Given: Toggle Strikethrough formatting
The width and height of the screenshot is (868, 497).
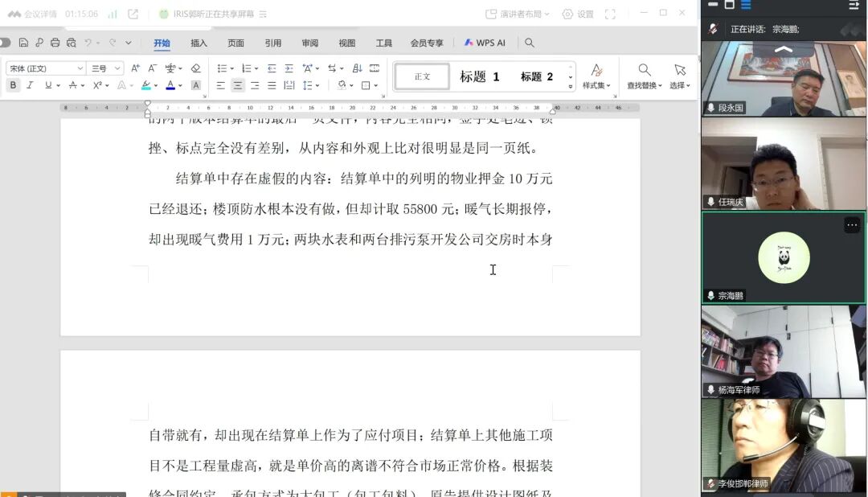Looking at the screenshot, I should point(72,85).
